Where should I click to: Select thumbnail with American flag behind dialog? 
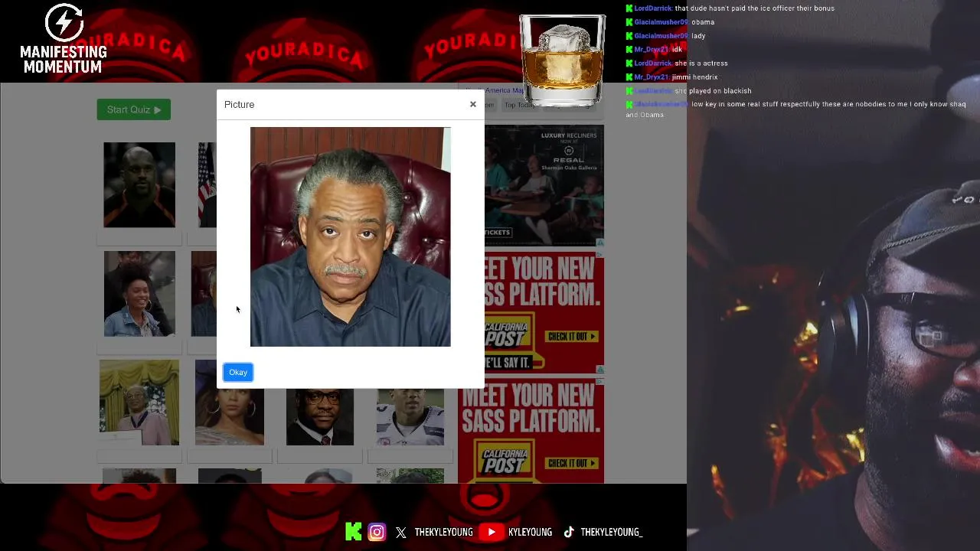click(207, 184)
